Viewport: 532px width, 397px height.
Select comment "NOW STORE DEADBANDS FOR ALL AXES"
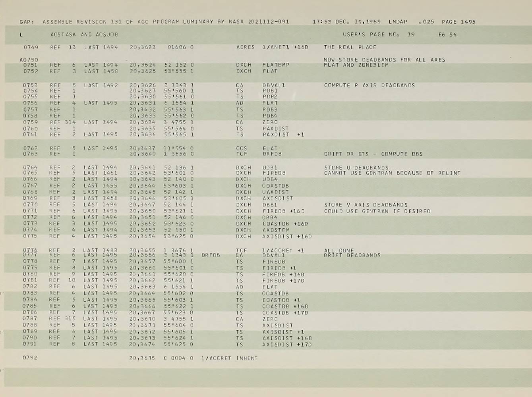pyautogui.click(x=385, y=60)
